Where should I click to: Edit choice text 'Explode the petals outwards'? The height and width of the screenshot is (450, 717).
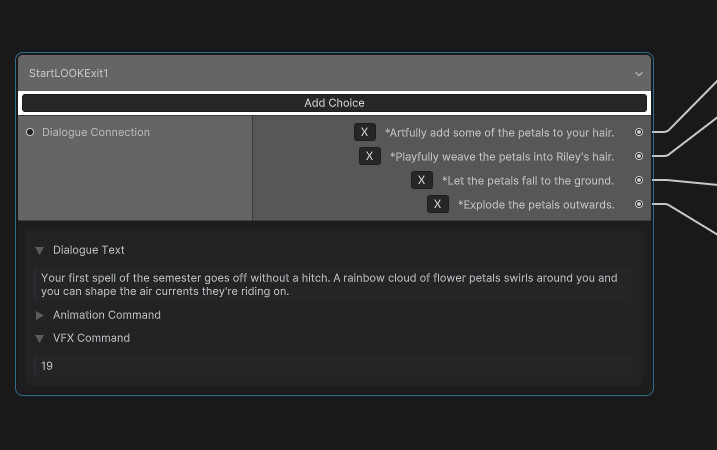click(x=536, y=204)
